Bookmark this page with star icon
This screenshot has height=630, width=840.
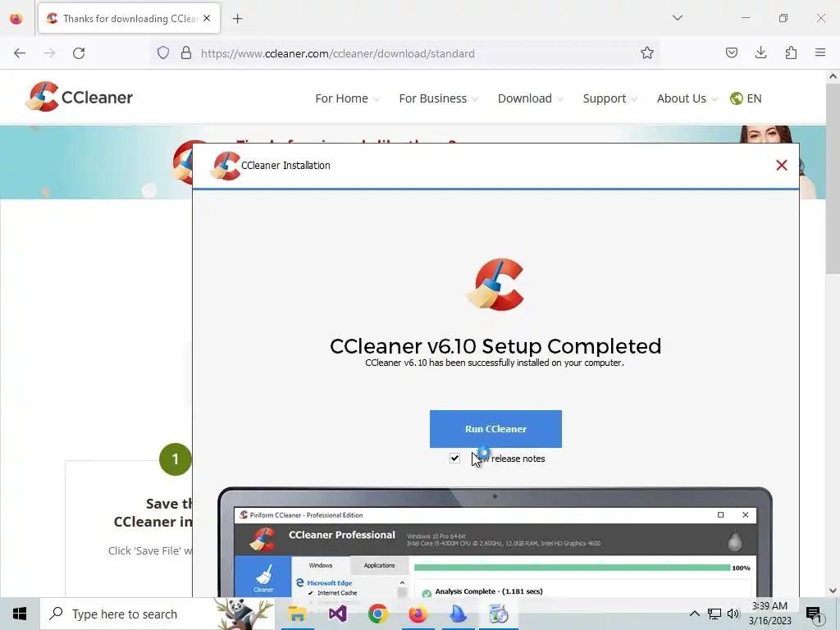(647, 53)
